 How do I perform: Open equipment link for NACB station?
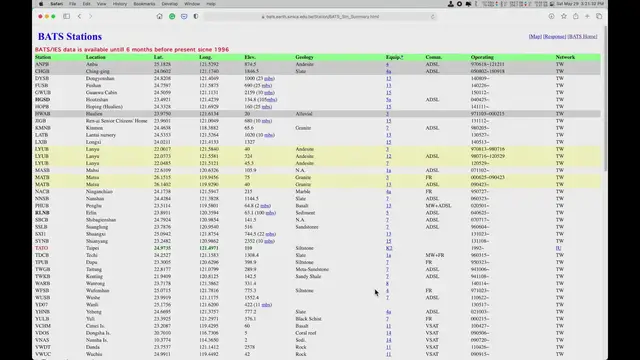pyautogui.click(x=389, y=191)
